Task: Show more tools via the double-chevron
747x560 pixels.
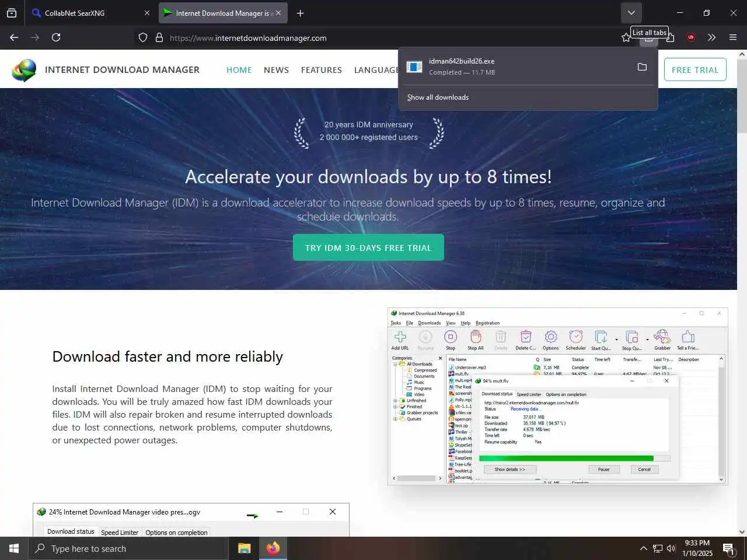Action: tap(712, 37)
